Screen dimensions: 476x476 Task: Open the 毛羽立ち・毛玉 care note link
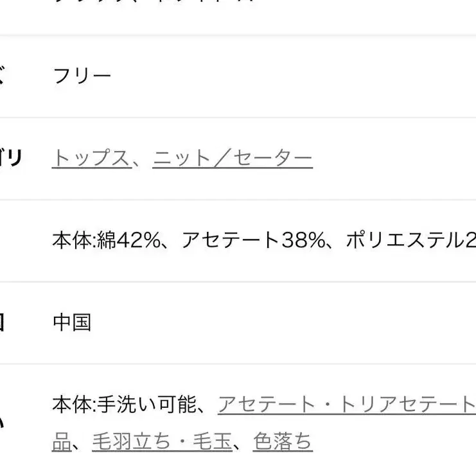tap(162, 441)
